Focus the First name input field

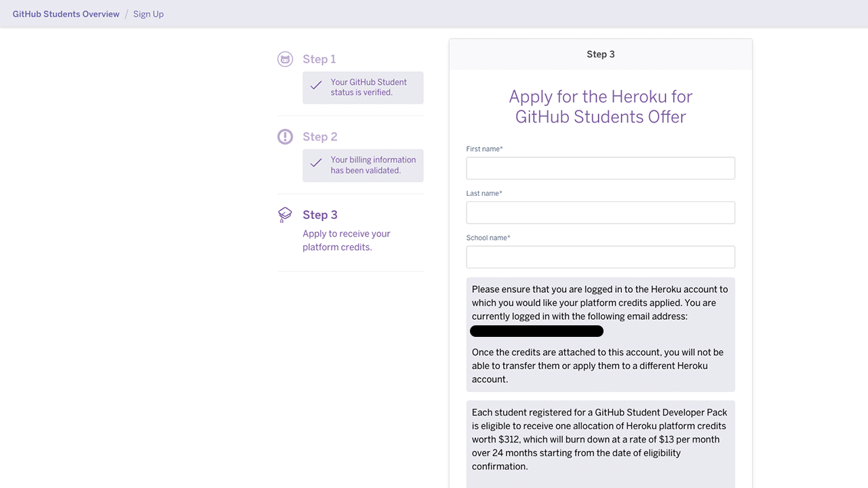(x=600, y=168)
